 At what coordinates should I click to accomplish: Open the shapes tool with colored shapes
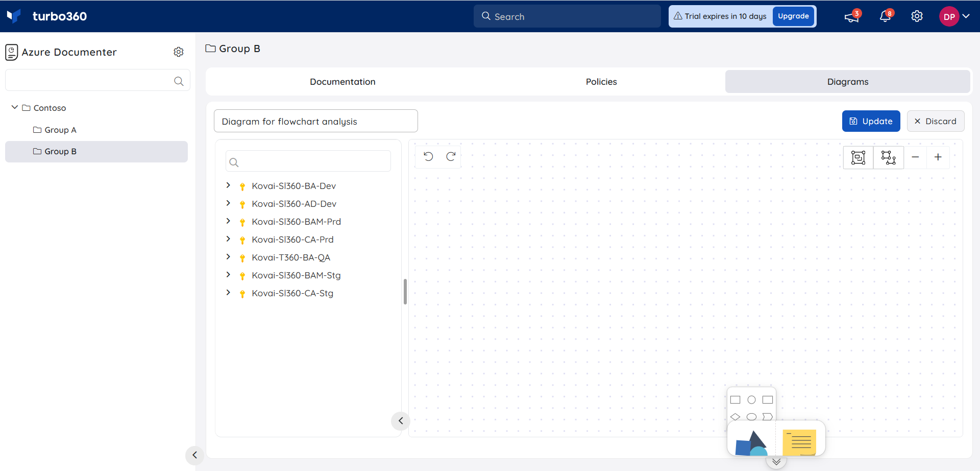[751, 442]
